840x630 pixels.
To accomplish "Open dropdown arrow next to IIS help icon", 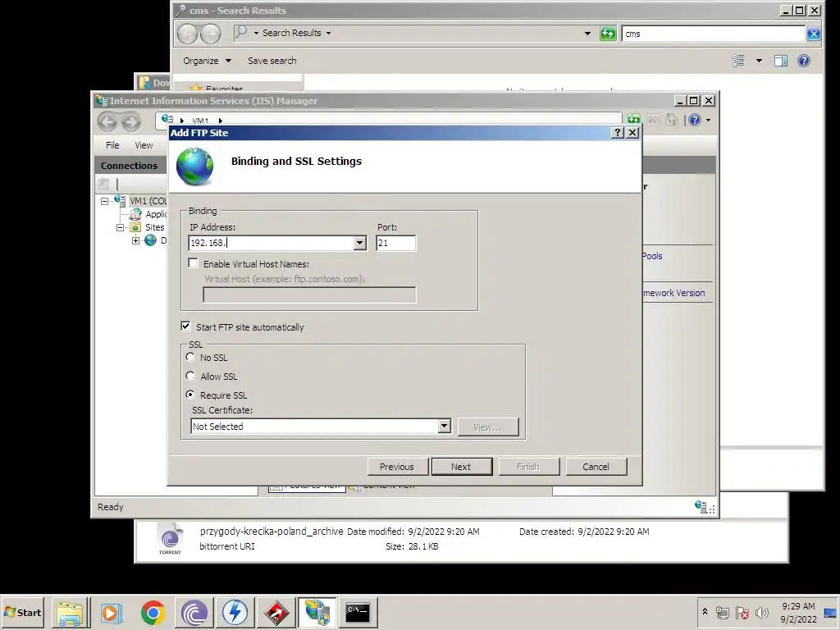I will (x=708, y=120).
